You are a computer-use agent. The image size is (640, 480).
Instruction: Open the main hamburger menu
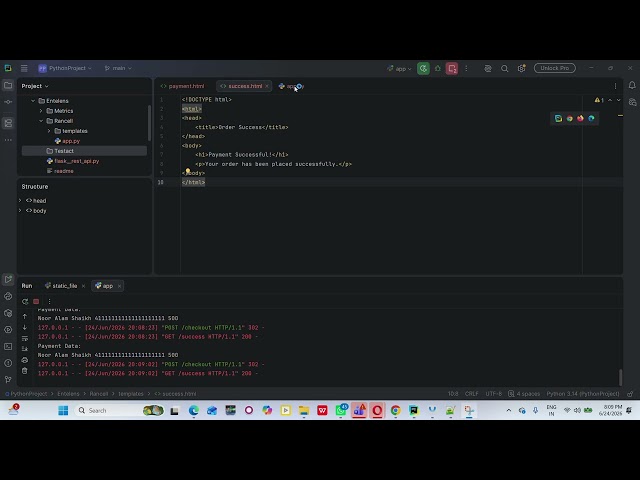[24, 68]
